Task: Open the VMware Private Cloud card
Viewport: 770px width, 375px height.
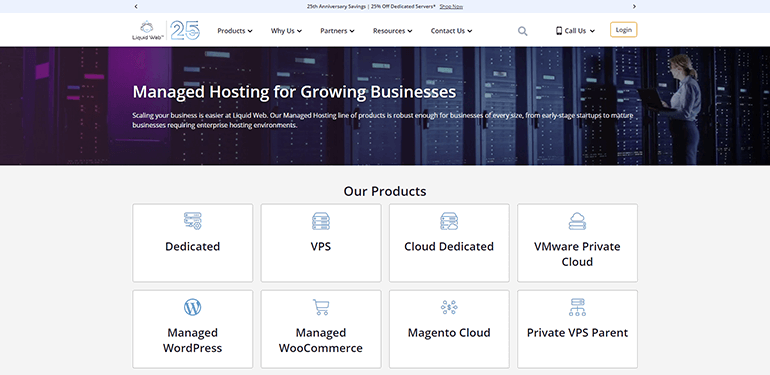Action: point(577,243)
